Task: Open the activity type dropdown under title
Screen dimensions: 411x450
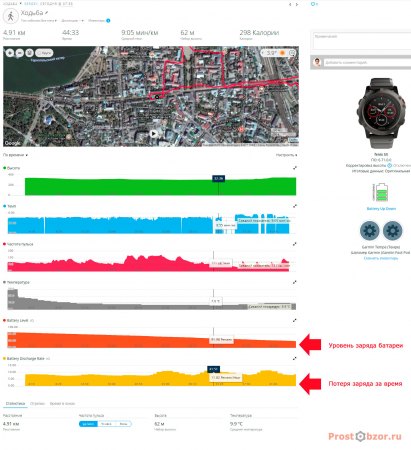Action: point(39,21)
